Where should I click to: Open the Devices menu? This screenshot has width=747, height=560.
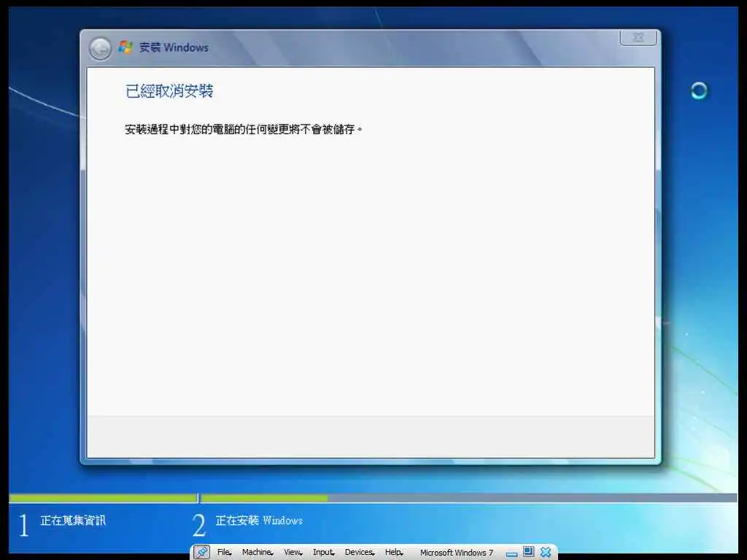click(360, 553)
